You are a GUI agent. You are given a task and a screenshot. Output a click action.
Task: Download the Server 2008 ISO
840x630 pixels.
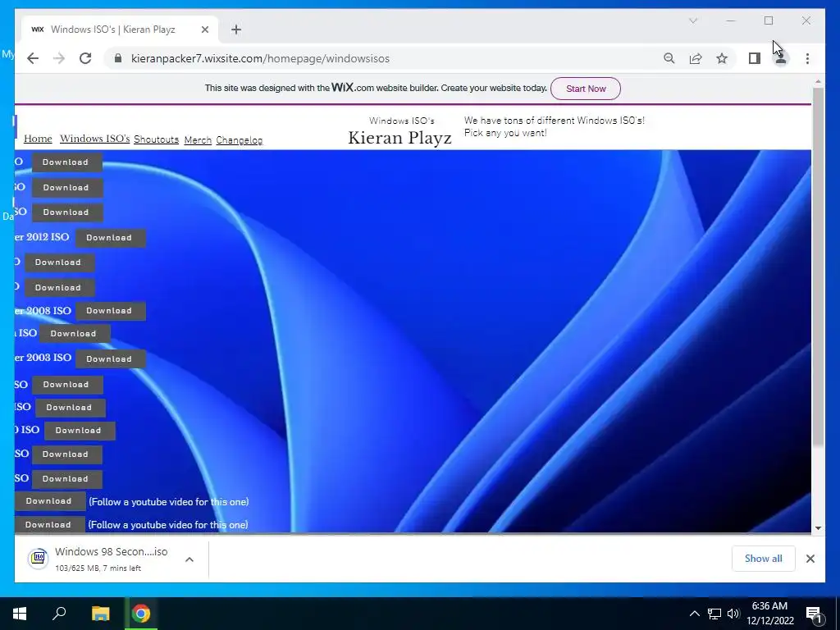pyautogui.click(x=111, y=311)
